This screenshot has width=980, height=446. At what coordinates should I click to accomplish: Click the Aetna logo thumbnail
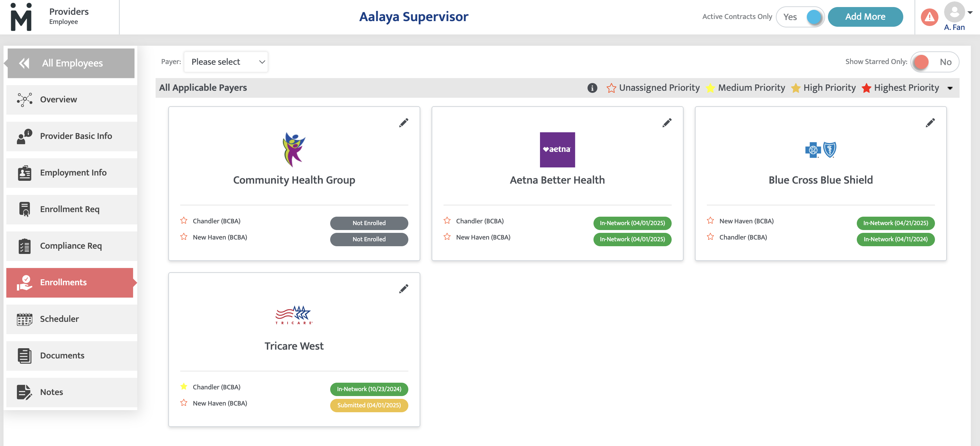point(557,150)
